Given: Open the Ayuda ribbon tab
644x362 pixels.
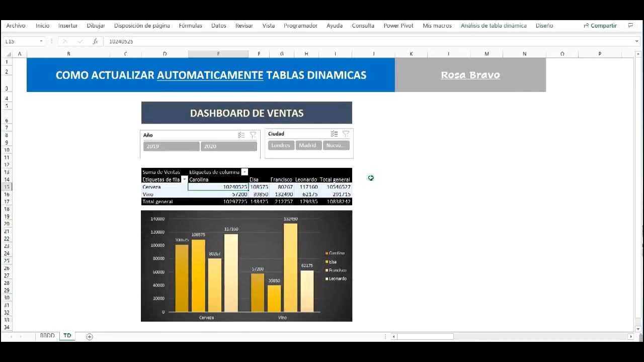Looking at the screenshot, I should click(335, 26).
